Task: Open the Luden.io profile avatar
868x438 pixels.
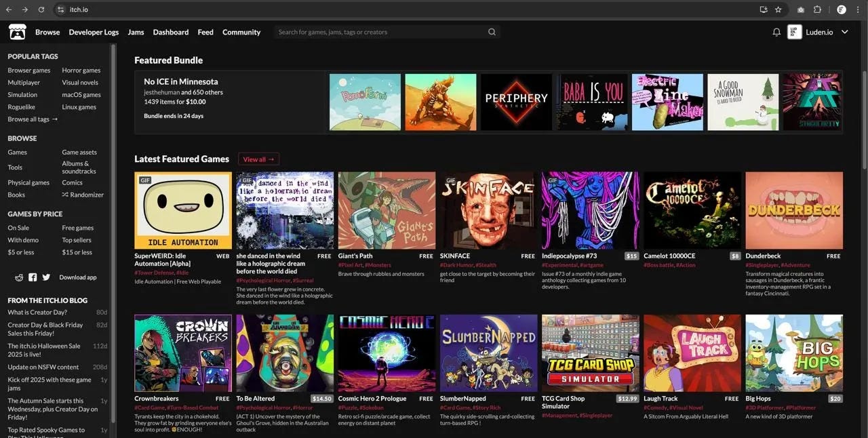Action: 794,32
